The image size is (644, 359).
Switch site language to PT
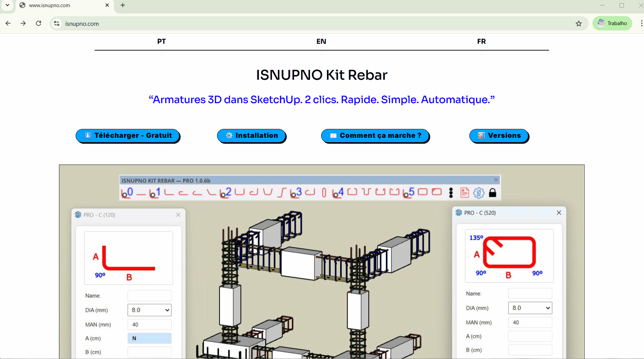[x=161, y=41]
